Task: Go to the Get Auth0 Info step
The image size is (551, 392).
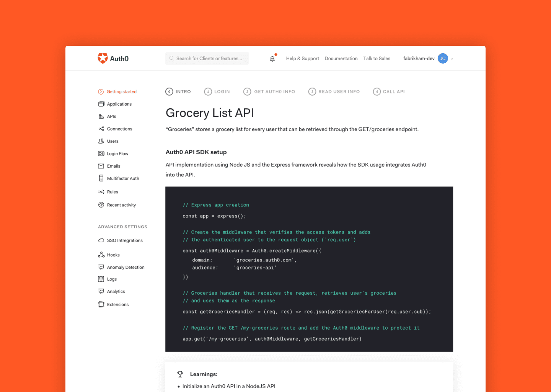Action: pos(269,91)
